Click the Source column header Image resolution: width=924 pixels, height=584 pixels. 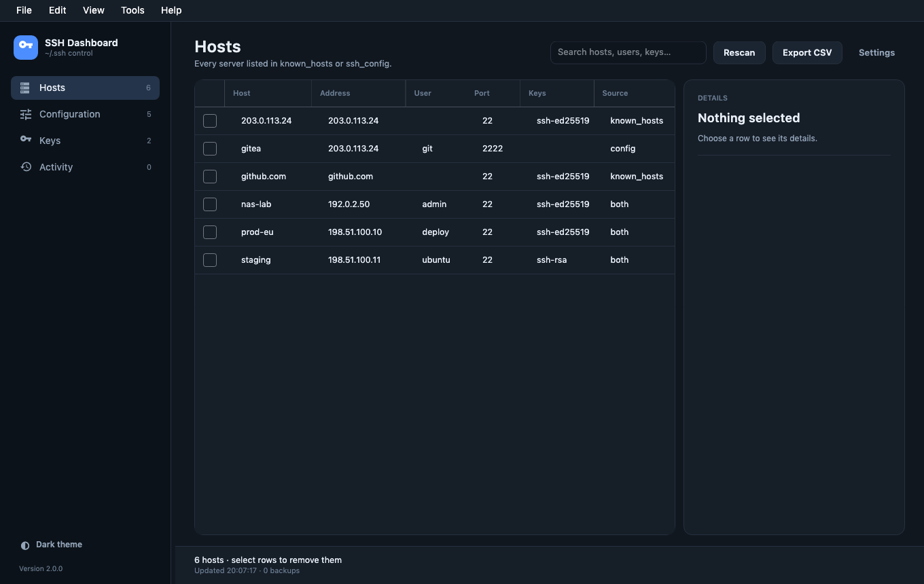tap(634, 93)
